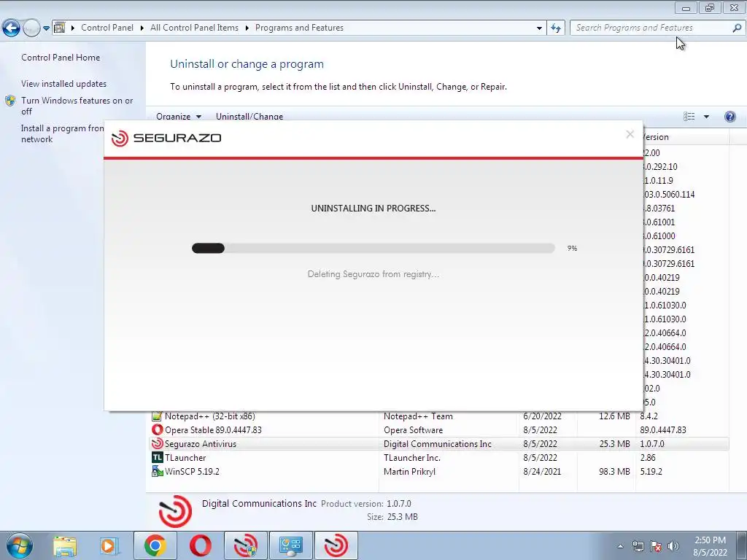The image size is (747, 560).
Task: Open the address bar history dropdown
Action: pyautogui.click(x=539, y=28)
